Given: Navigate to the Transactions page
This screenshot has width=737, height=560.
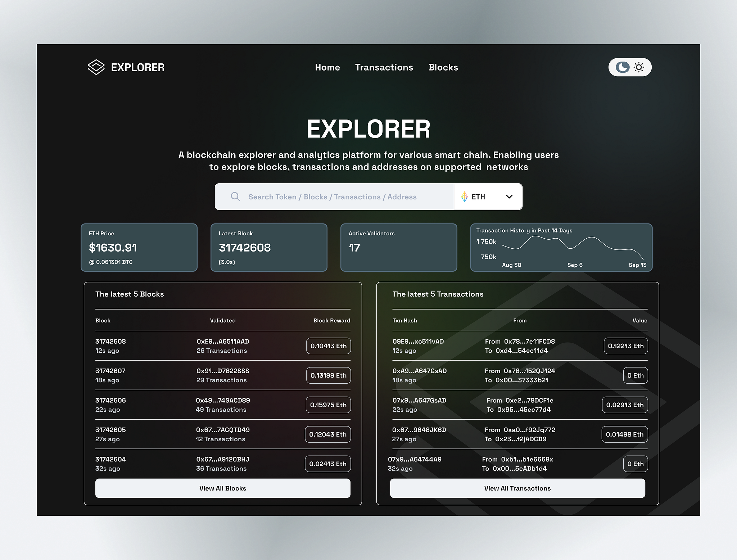Looking at the screenshot, I should 384,67.
